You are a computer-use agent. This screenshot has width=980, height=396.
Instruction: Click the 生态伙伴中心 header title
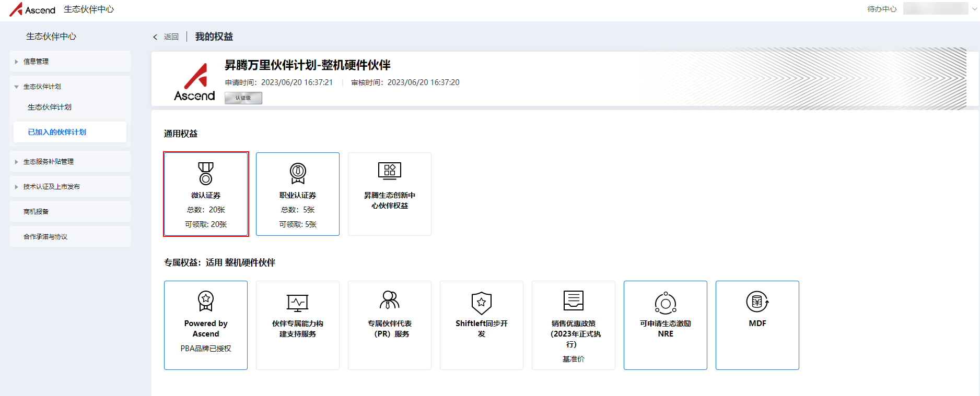89,9
